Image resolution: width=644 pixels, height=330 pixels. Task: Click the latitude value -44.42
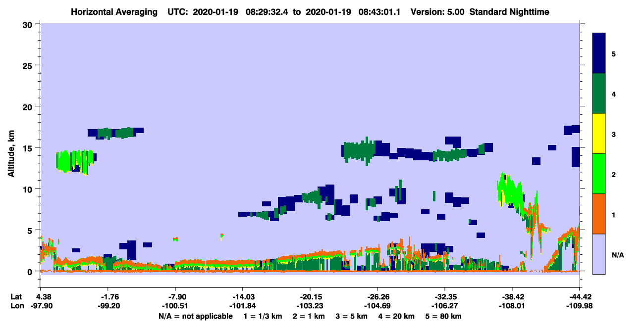(x=580, y=297)
